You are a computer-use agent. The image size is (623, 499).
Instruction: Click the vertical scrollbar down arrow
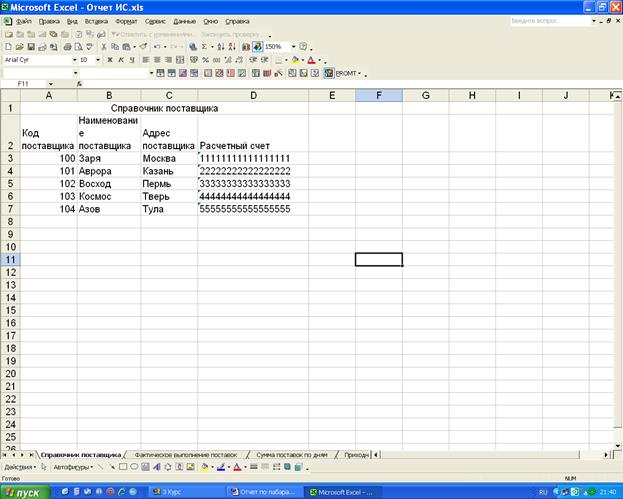(618, 446)
